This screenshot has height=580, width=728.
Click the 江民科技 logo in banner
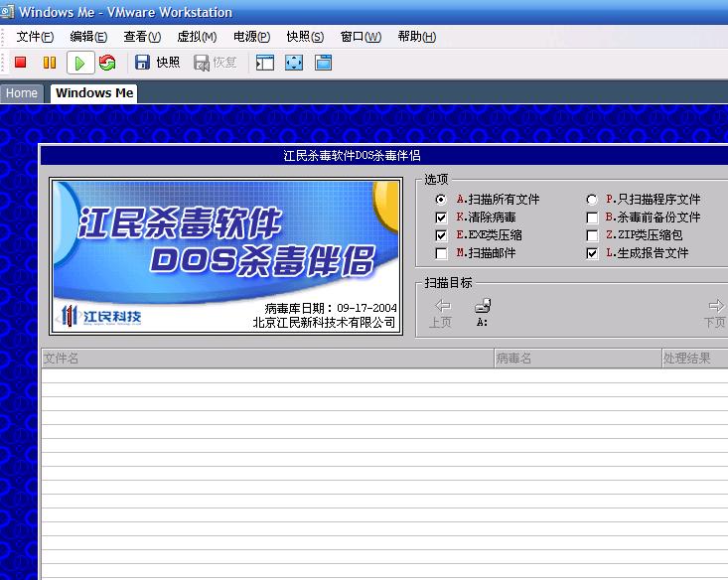coord(101,316)
